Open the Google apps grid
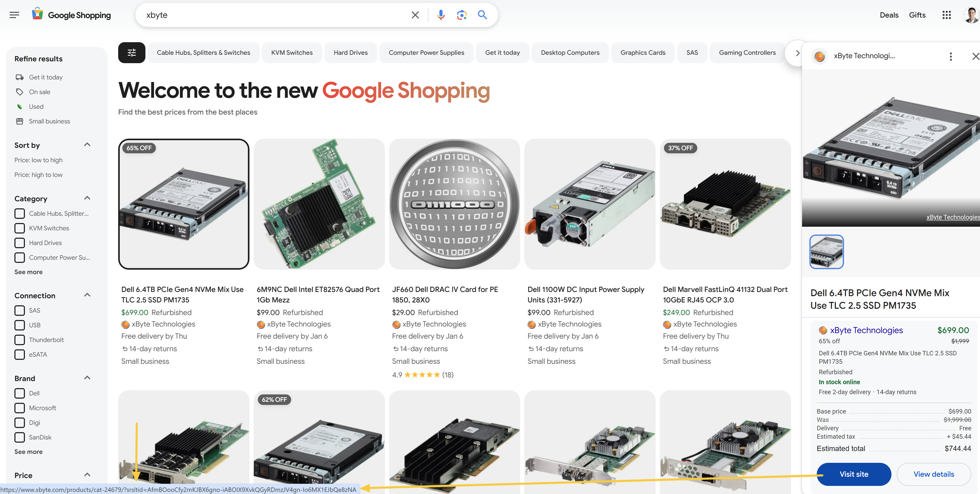Viewport: 980px width, 494px height. click(946, 15)
